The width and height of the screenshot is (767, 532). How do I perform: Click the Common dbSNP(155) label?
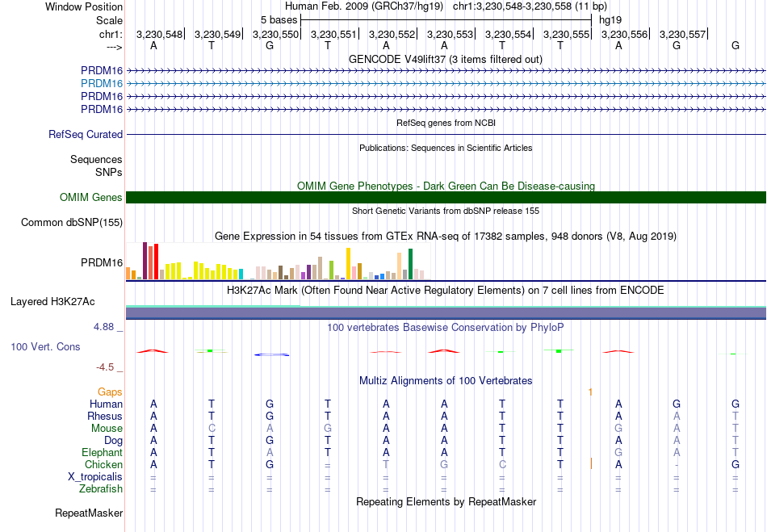[x=72, y=223]
